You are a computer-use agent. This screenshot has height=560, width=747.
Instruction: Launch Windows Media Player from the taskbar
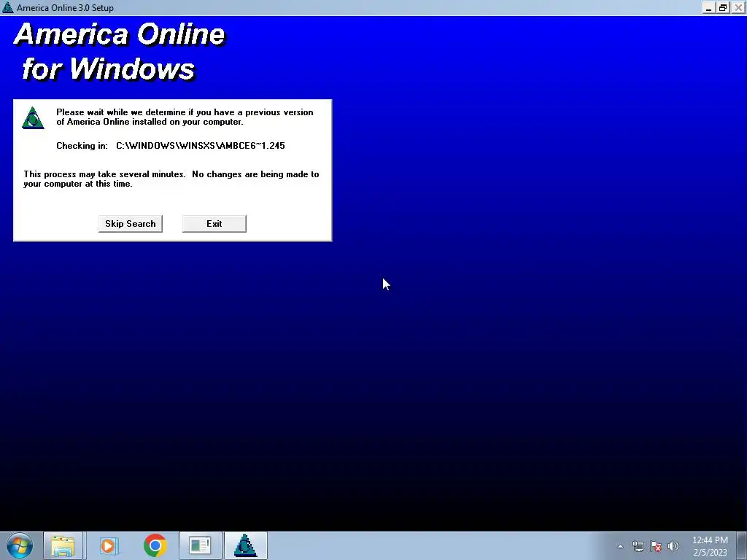coord(109,545)
